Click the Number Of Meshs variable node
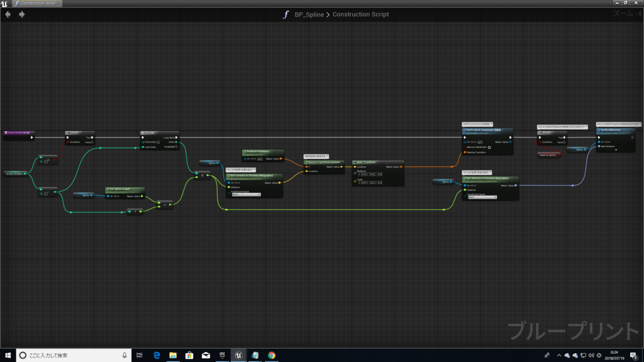This screenshot has height=362, width=644. (15, 173)
